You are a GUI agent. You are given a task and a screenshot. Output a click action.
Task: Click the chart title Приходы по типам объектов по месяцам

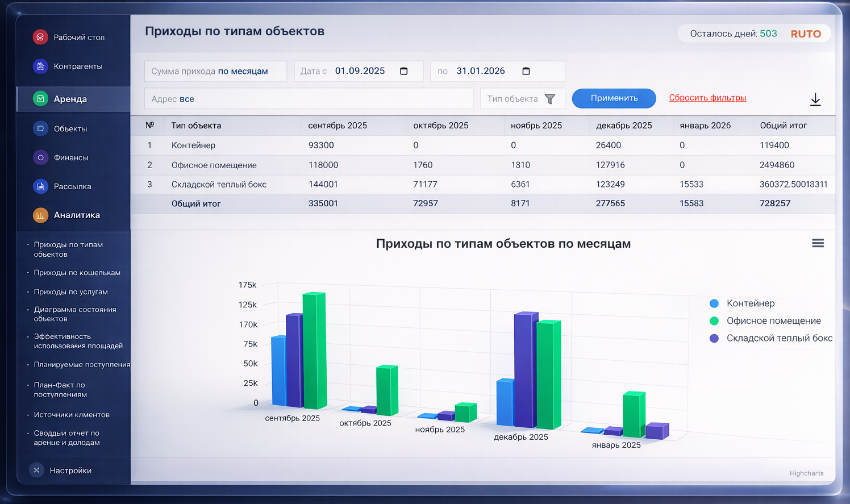(x=503, y=244)
